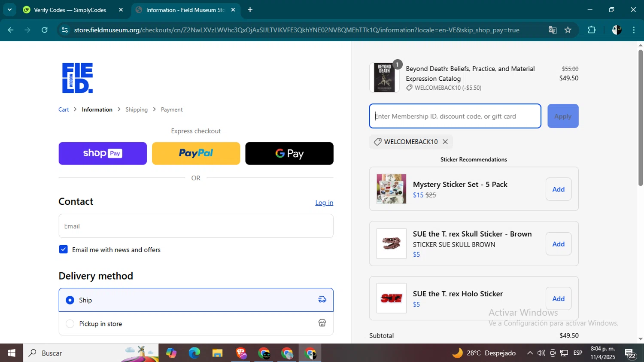Check out with Google Pay
The height and width of the screenshot is (362, 644).
[x=289, y=153]
